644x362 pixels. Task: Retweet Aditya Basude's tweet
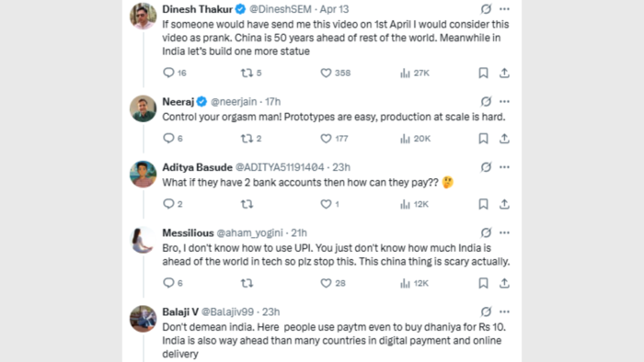pyautogui.click(x=247, y=204)
